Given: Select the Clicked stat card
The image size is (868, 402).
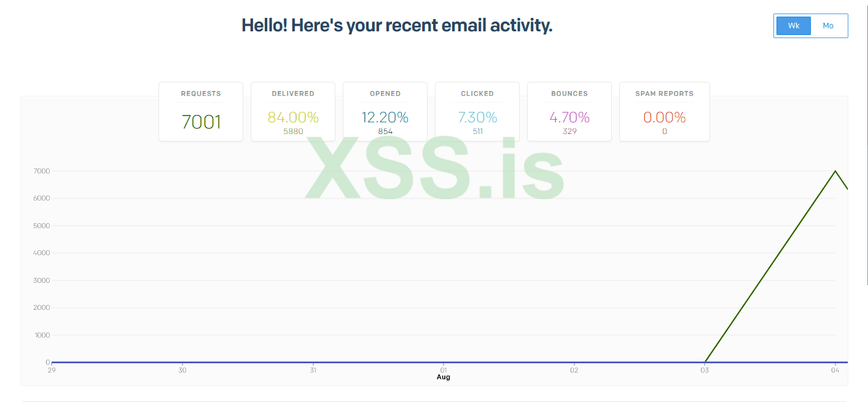Looking at the screenshot, I should (477, 111).
